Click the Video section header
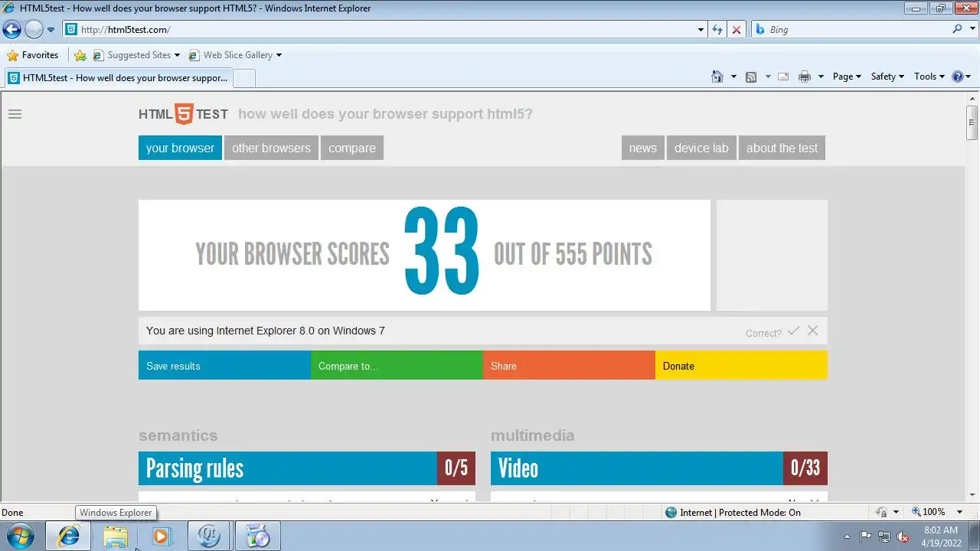This screenshot has width=980, height=551. pyautogui.click(x=659, y=468)
